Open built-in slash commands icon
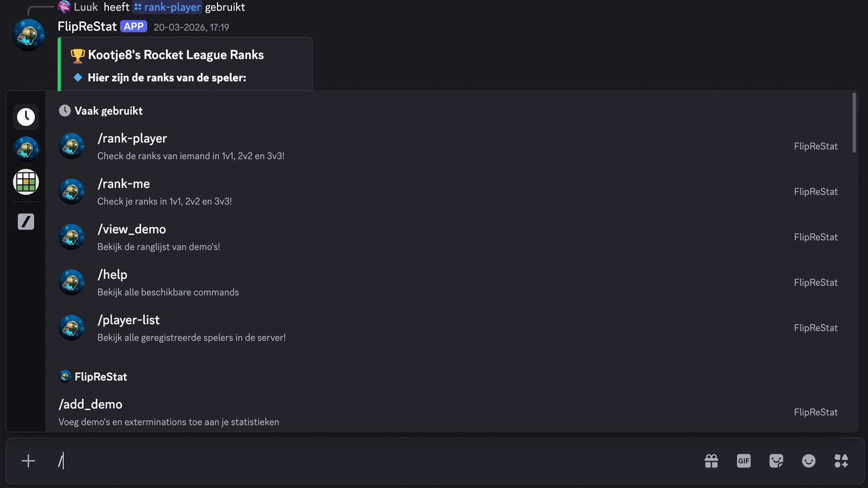This screenshot has height=488, width=868. coord(26,221)
